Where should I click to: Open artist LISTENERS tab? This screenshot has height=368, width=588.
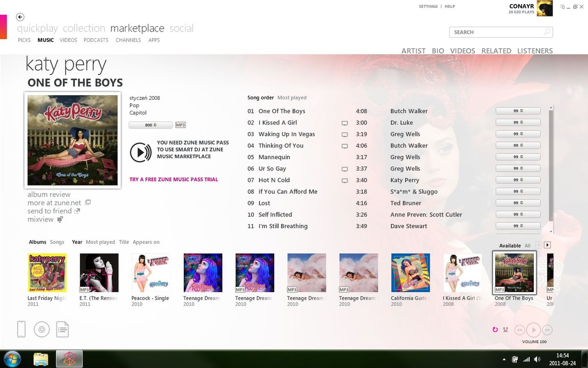click(535, 51)
